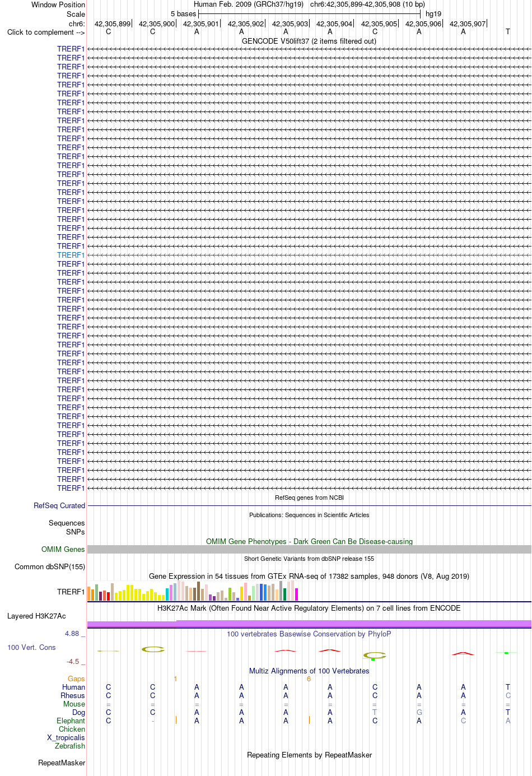Open the H3K27Ac Mark track title
532x776 pixels.
pyautogui.click(x=309, y=608)
